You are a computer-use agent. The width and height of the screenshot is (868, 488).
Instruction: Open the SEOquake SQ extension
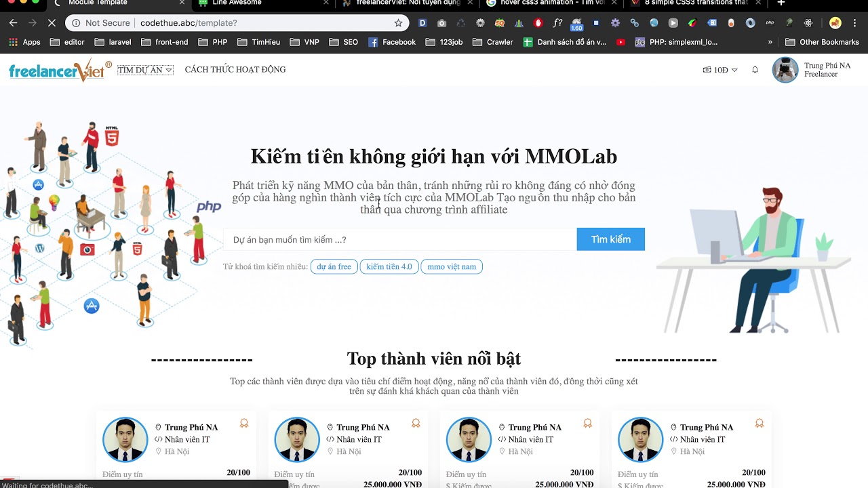click(500, 23)
